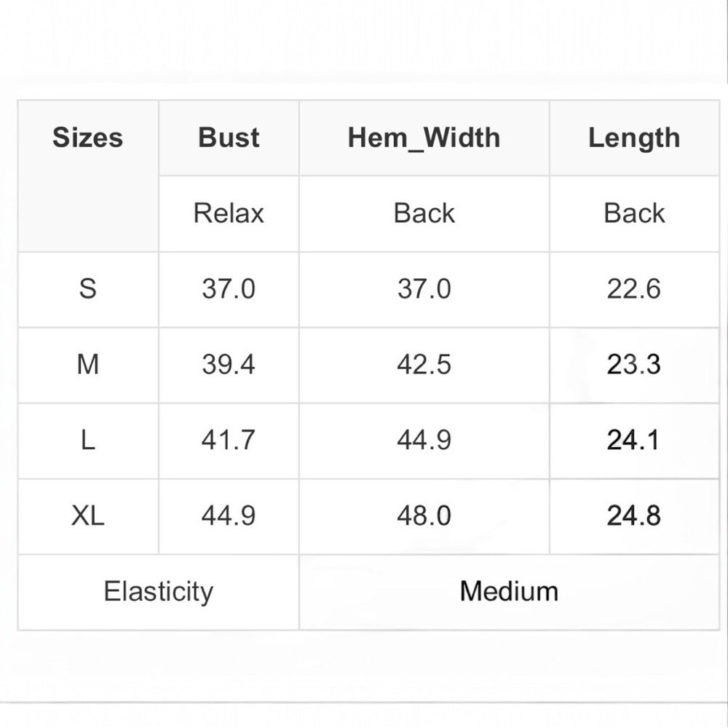The height and width of the screenshot is (728, 728).
Task: Click the Length column header
Action: click(x=633, y=138)
